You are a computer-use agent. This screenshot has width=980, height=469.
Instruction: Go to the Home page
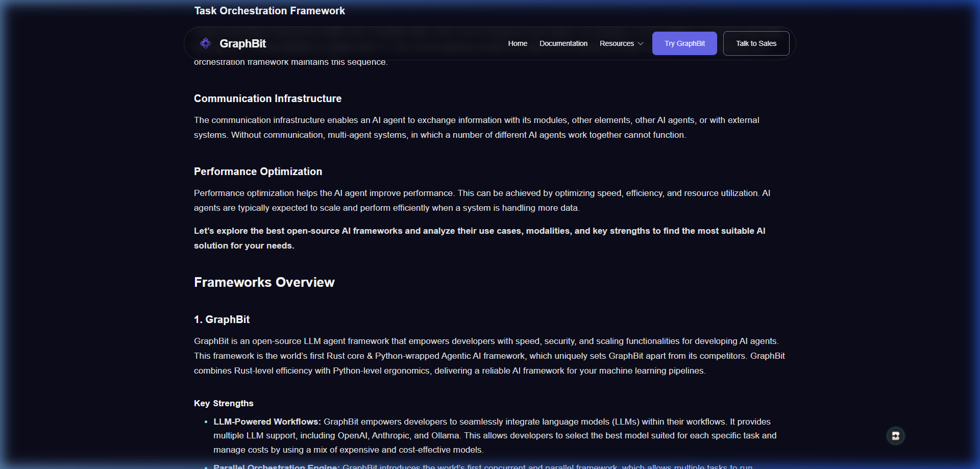click(518, 43)
